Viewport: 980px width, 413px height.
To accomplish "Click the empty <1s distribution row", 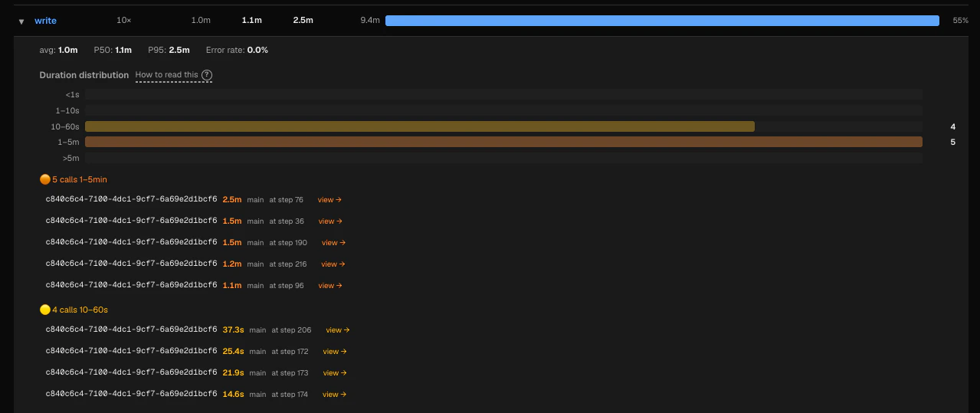I will 503,94.
